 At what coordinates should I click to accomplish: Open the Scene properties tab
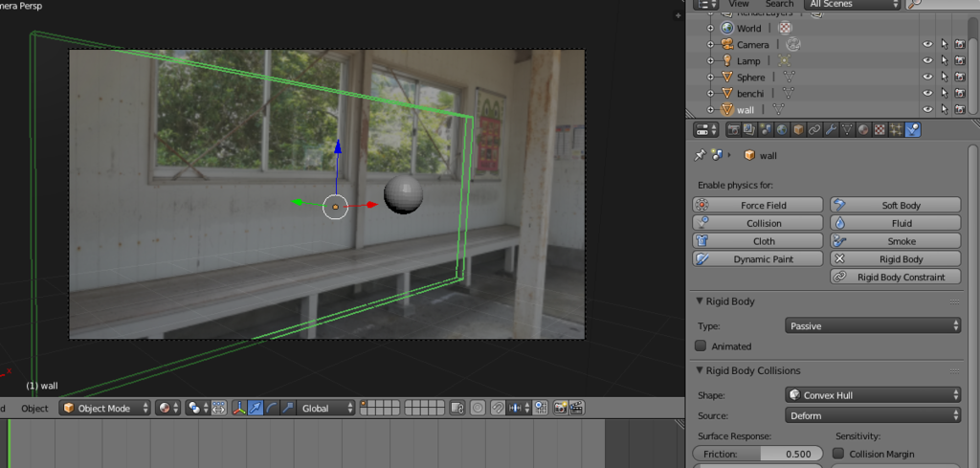point(766,130)
